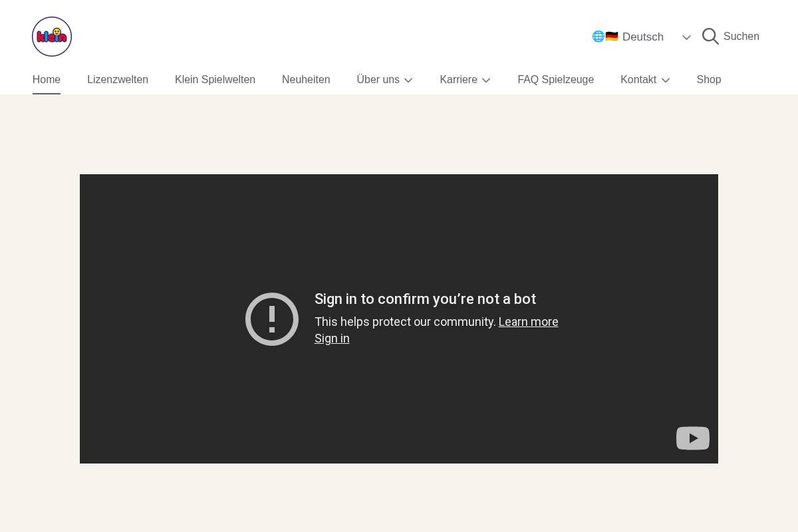Open the Klein Spielwelten section
Image resolution: width=798 pixels, height=532 pixels.
(x=215, y=80)
